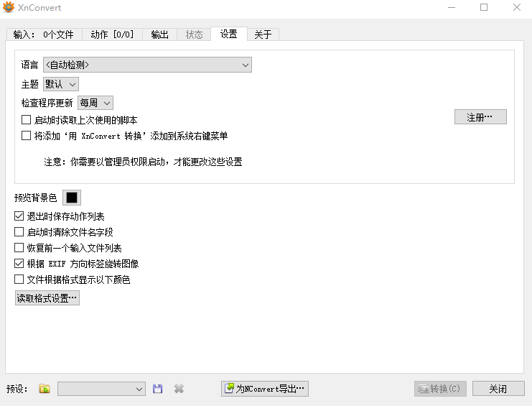Click the 注册… button

(480, 117)
